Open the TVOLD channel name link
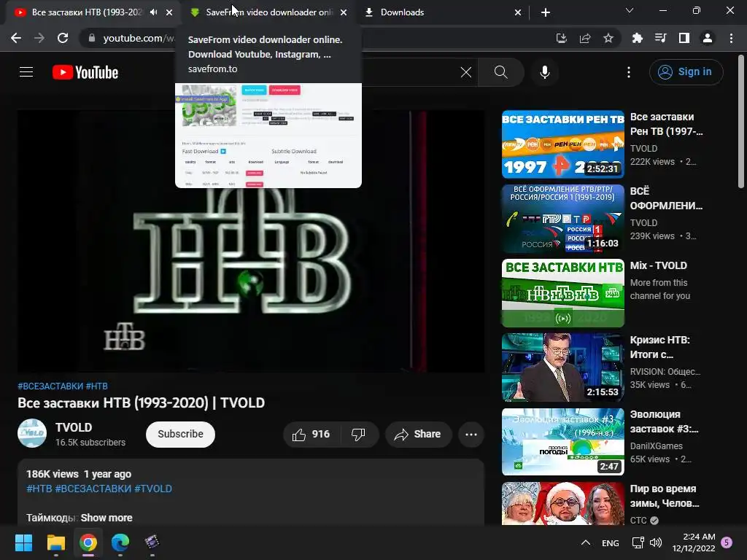This screenshot has width=747, height=560. coord(74,427)
